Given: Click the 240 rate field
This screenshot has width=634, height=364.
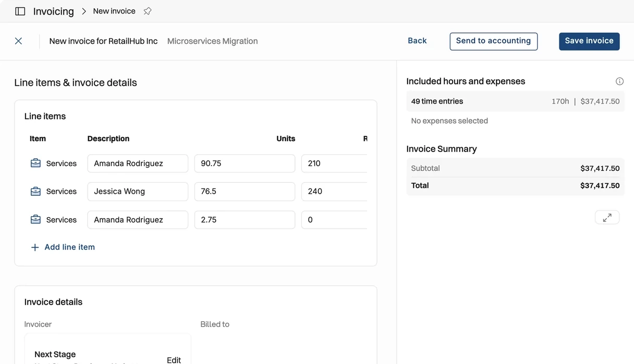Looking at the screenshot, I should (x=334, y=192).
